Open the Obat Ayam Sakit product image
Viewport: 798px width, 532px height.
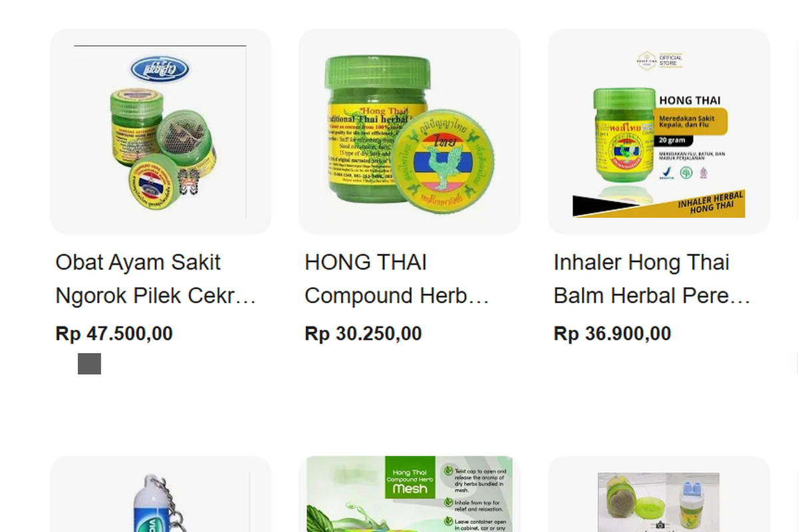click(160, 131)
